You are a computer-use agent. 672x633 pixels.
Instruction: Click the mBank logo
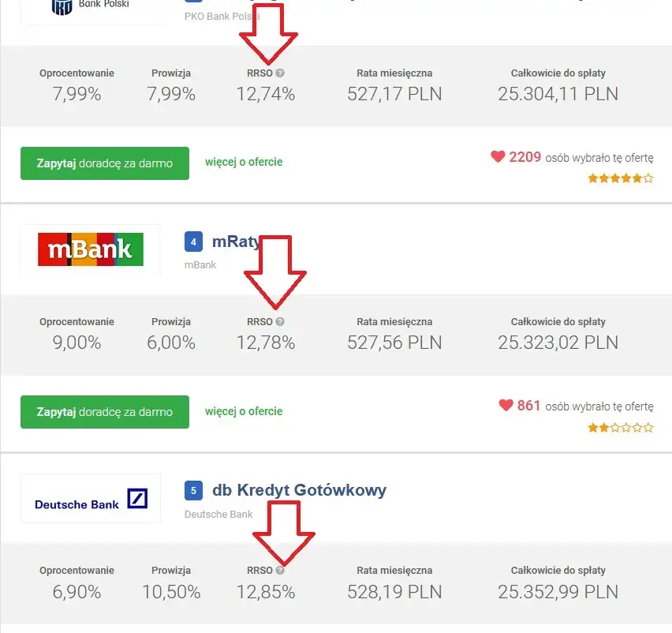91,249
